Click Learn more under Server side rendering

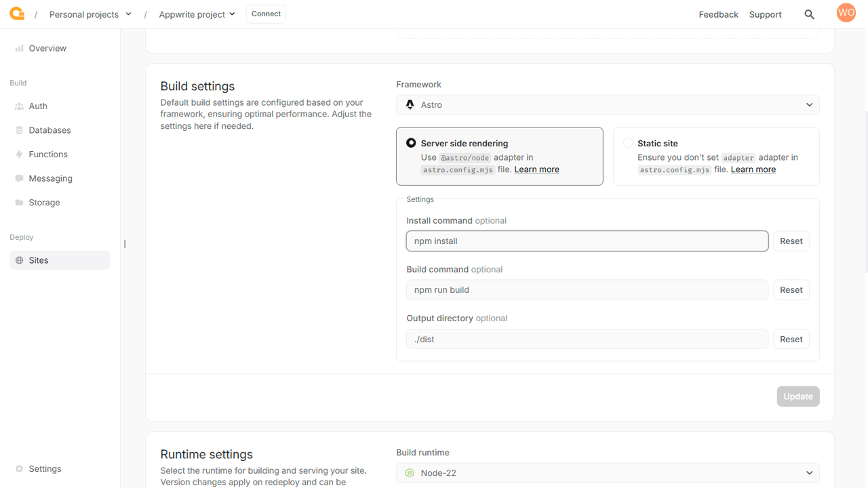pos(536,169)
